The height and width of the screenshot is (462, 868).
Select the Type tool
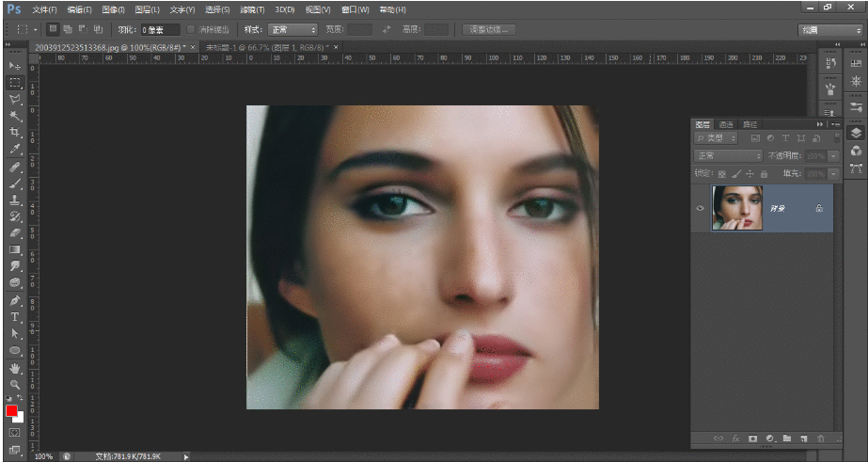click(15, 317)
